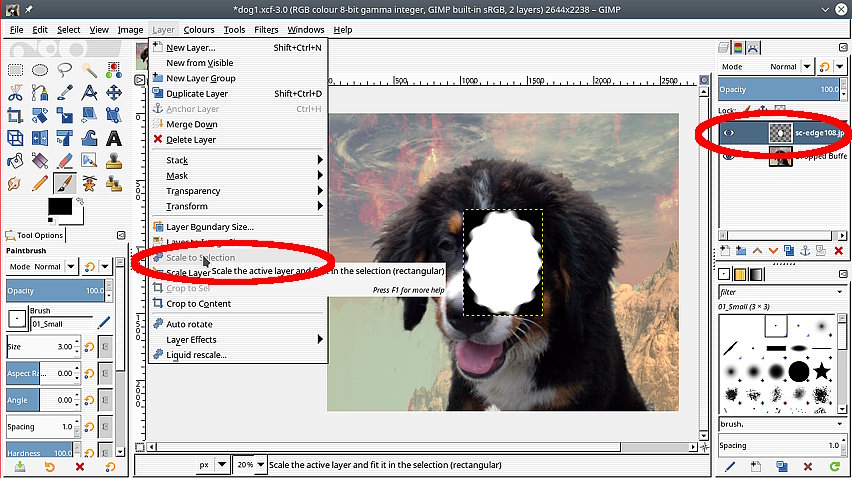Click the black foreground colour swatch
This screenshot has width=852, height=478.
60,207
